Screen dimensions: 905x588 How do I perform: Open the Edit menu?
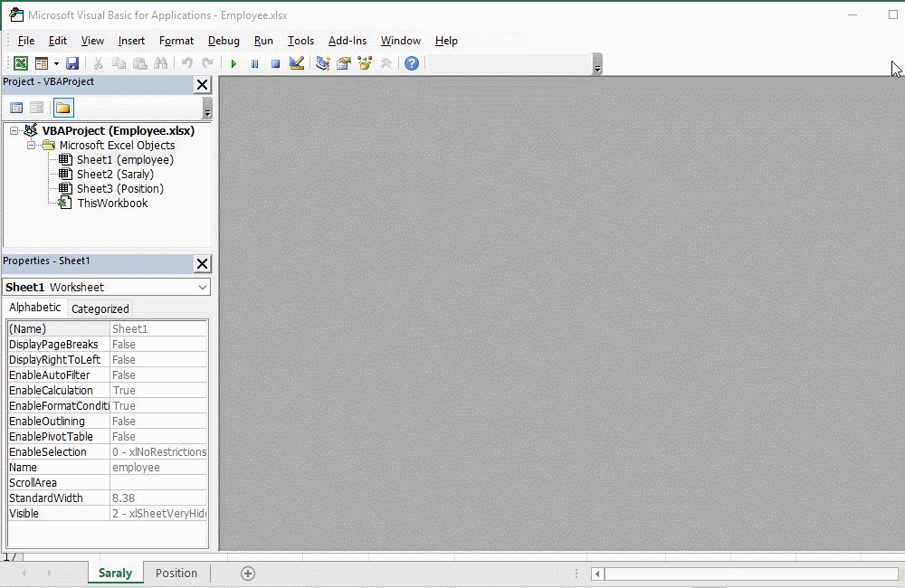(58, 41)
